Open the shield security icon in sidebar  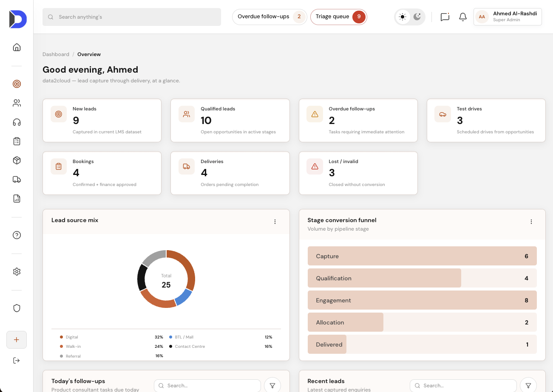click(x=17, y=308)
